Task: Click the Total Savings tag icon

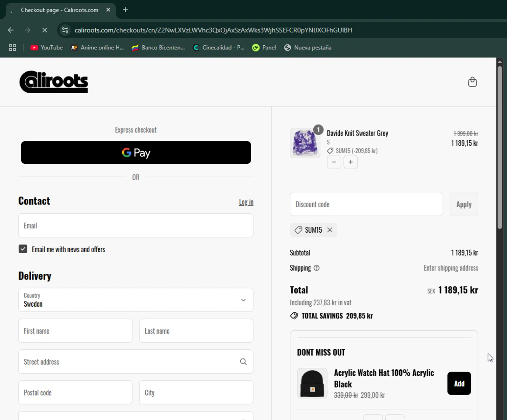Action: click(294, 316)
